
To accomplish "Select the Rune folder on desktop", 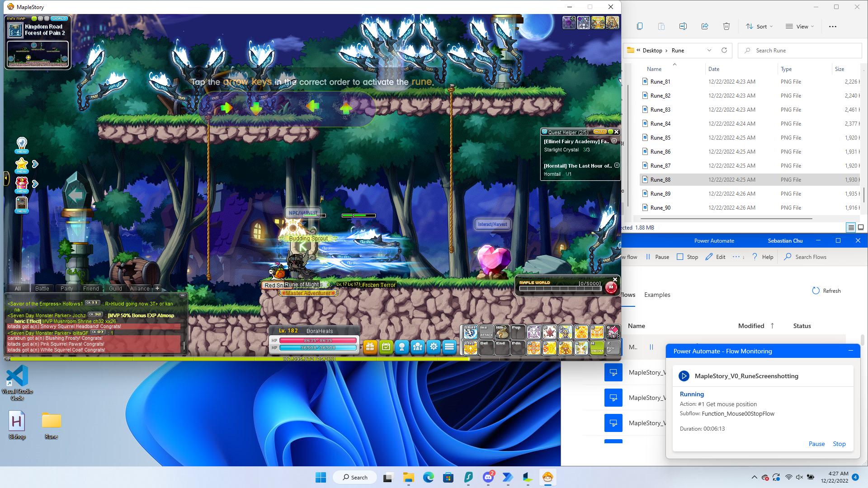I will click(51, 425).
